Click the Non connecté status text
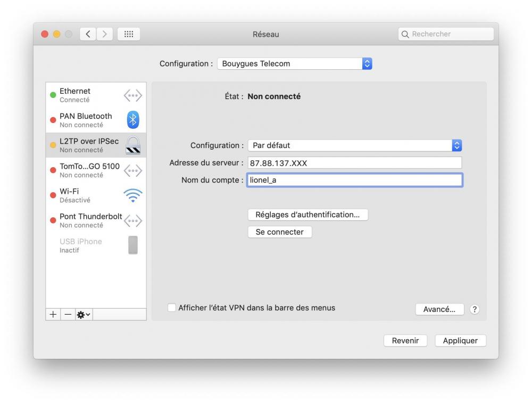This screenshot has height=403, width=532. point(274,96)
